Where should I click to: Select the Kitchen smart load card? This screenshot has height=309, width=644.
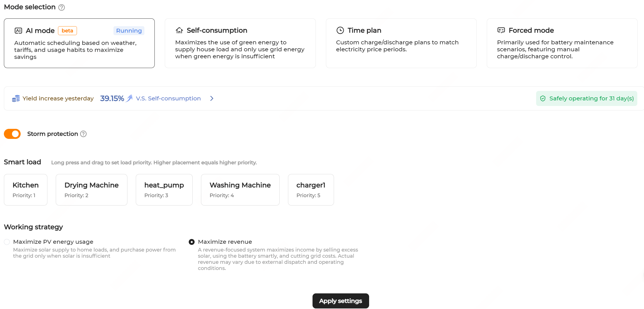[x=26, y=190]
